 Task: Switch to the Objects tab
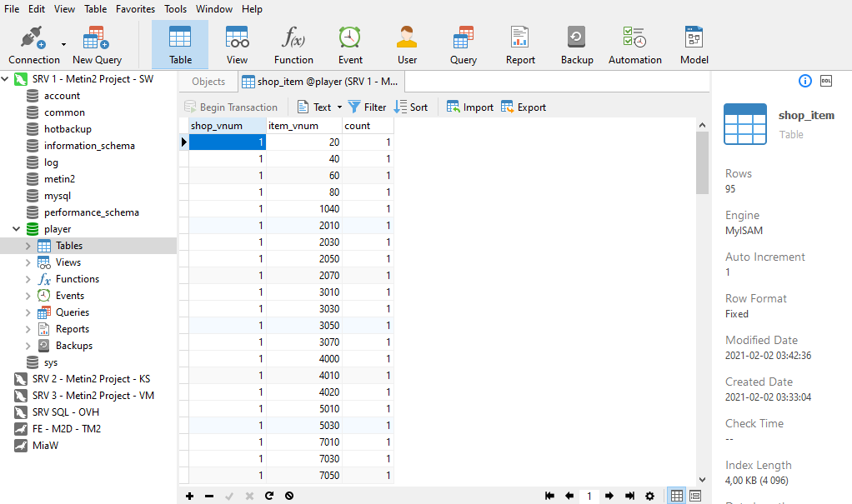(208, 82)
